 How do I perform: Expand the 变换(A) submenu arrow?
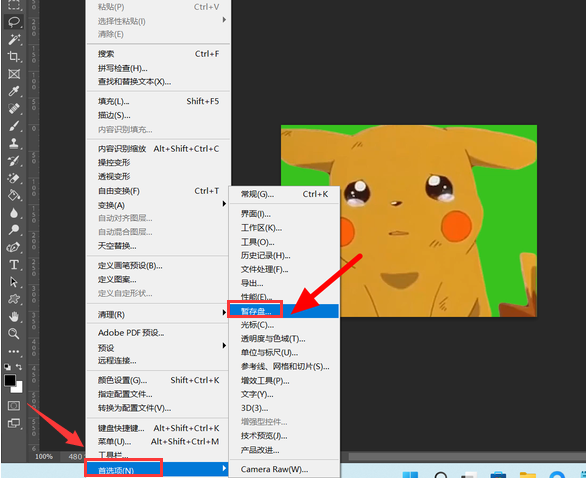[x=224, y=204]
